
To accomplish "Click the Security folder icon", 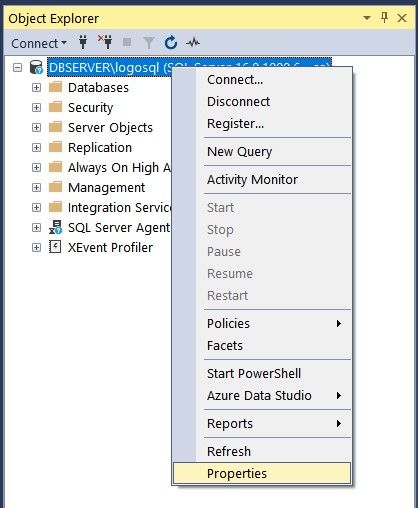I will coord(55,107).
